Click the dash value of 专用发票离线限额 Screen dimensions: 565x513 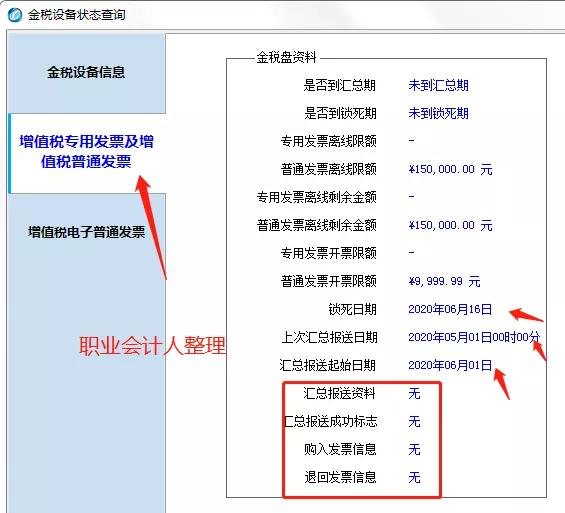click(411, 140)
